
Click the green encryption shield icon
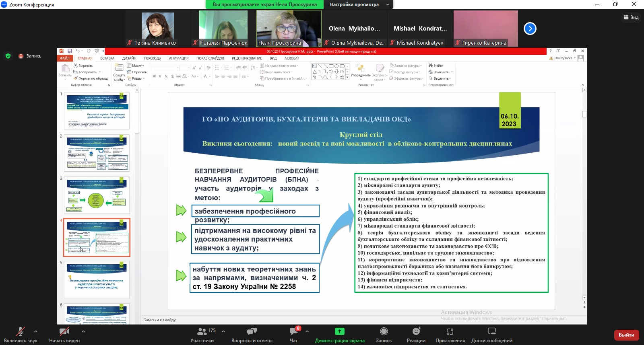click(8, 56)
